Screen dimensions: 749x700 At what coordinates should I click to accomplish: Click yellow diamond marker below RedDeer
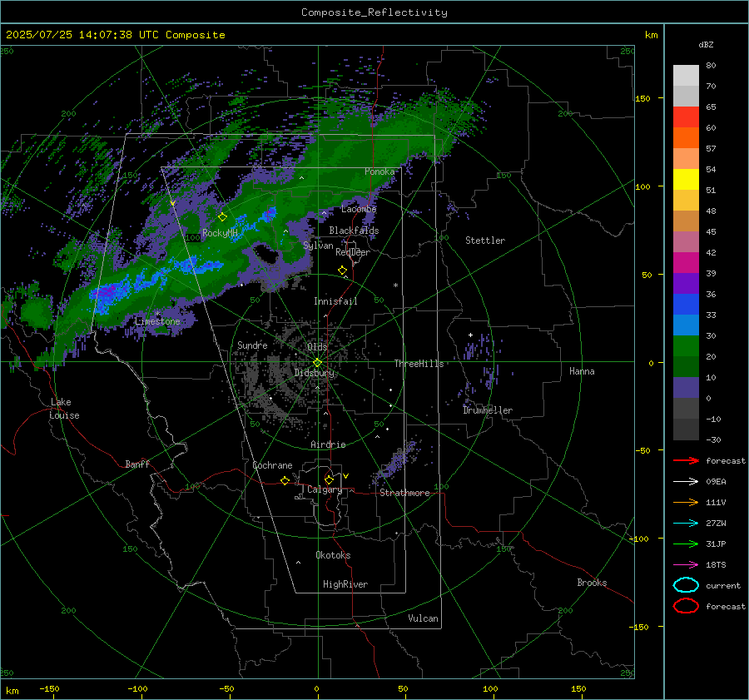342,271
